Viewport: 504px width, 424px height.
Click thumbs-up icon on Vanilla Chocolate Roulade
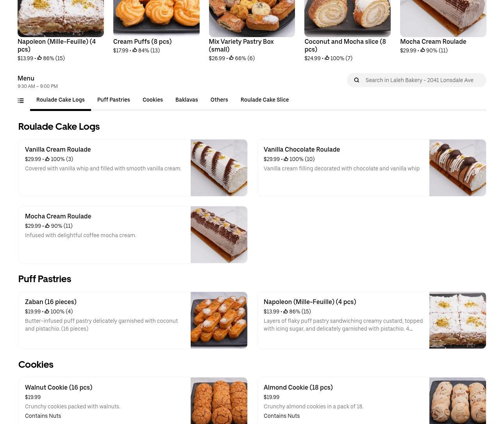[x=286, y=159]
